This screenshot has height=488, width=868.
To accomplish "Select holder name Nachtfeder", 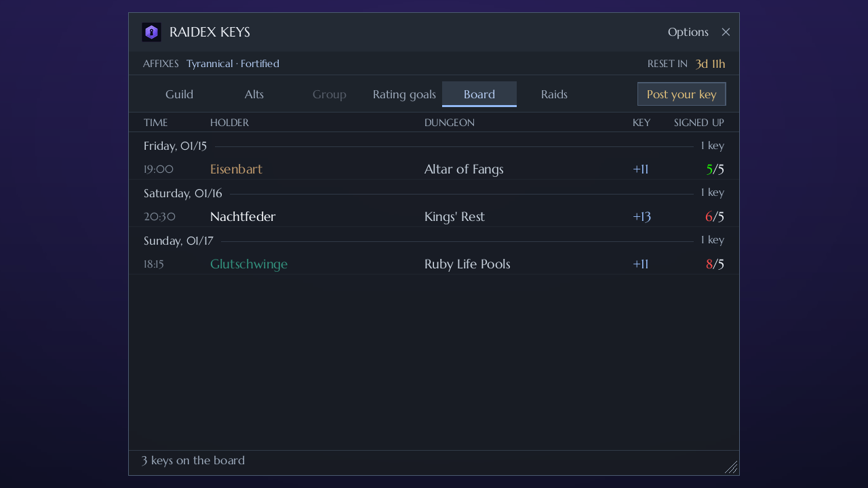I will click(243, 217).
